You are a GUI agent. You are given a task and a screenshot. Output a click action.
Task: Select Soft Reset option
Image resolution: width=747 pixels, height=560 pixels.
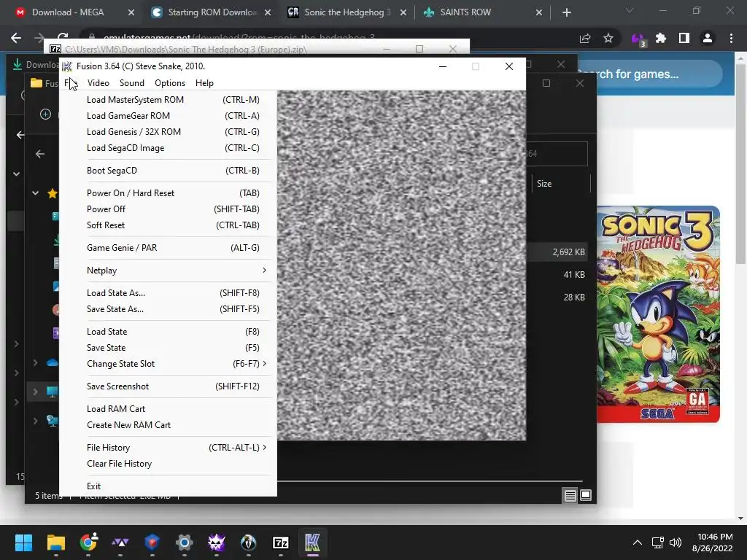pos(169,225)
